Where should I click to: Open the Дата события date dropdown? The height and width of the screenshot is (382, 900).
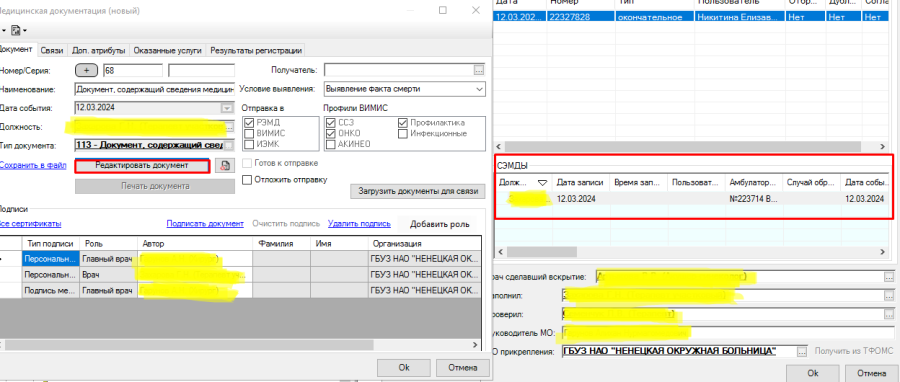(227, 108)
